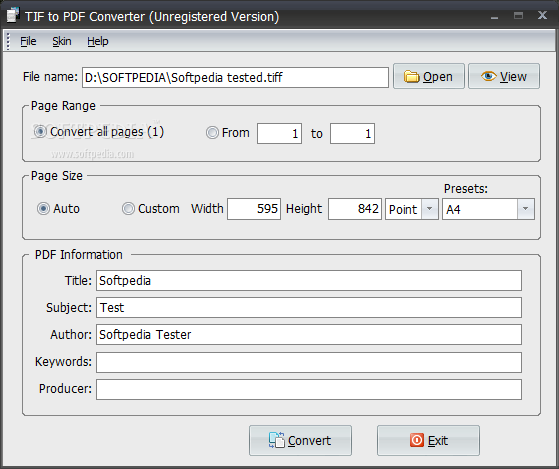
Task: Click the documents icon on the Convert button
Action: (x=277, y=440)
